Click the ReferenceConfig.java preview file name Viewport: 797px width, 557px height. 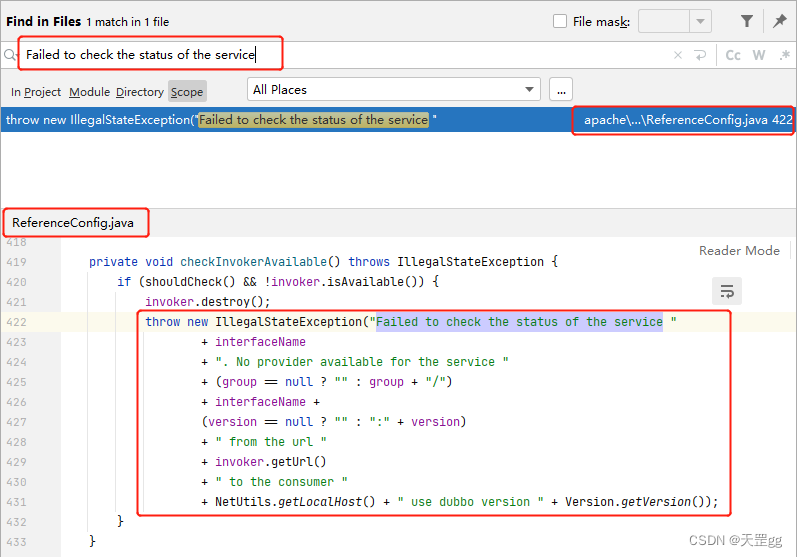tap(73, 223)
